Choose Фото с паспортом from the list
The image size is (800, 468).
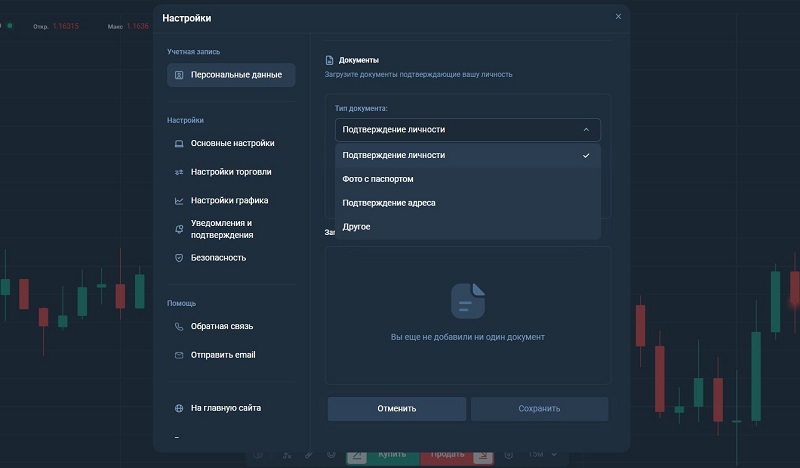pos(378,179)
